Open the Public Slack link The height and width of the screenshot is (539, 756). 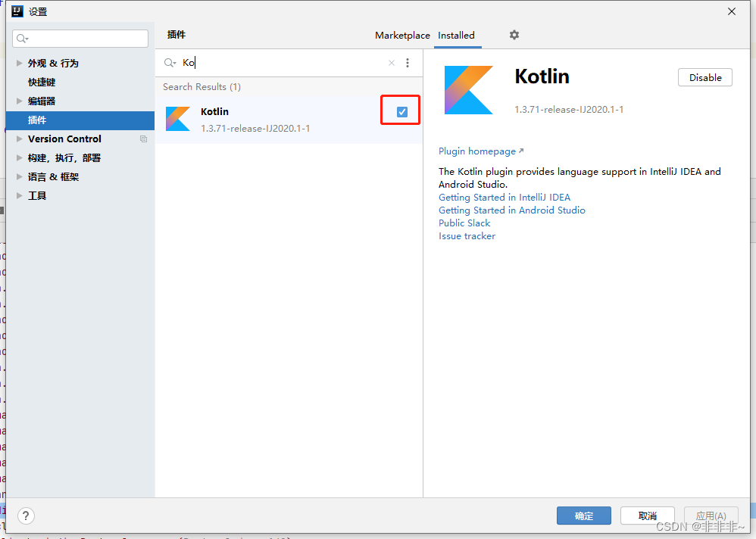pos(464,223)
